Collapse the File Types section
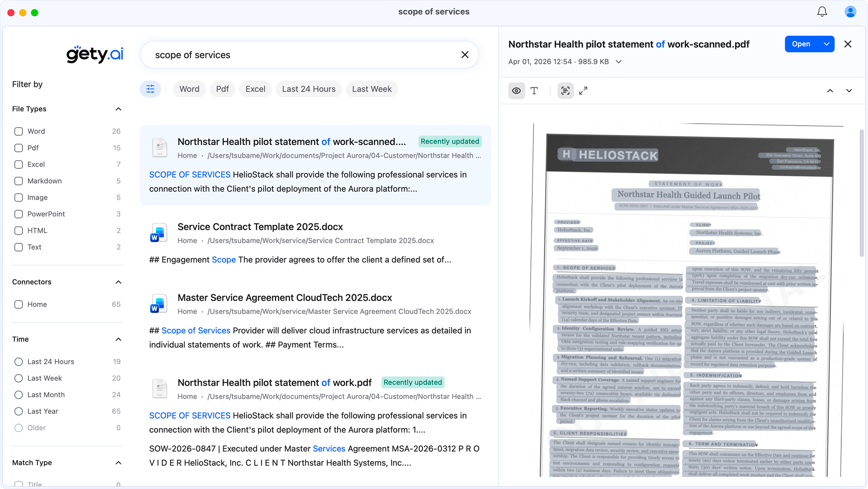868x489 pixels. 118,109
